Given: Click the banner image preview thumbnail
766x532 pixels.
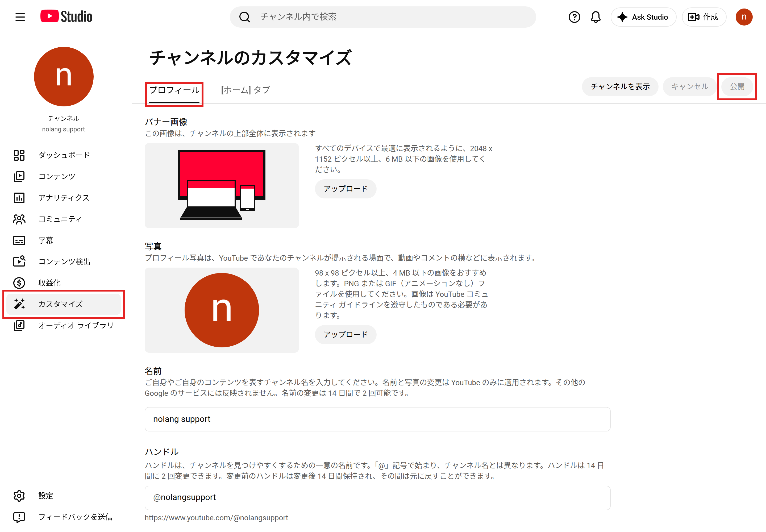Looking at the screenshot, I should coord(222,186).
